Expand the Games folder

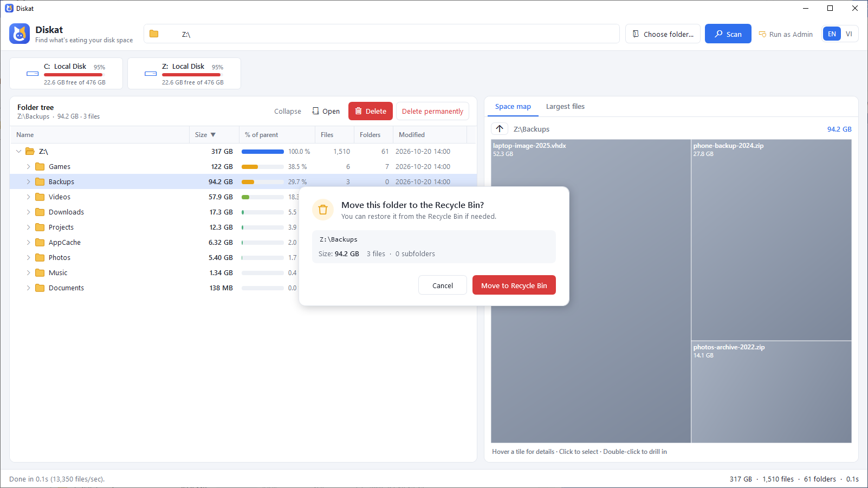(x=28, y=166)
